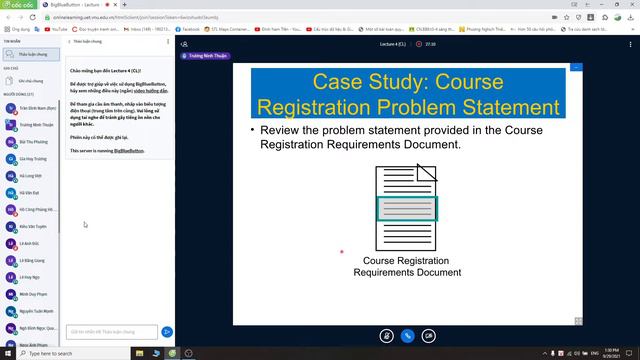Click the 'Trương Ninh Thuận' talking indicator badge
Screen dimensions: 640x360
coord(205,56)
